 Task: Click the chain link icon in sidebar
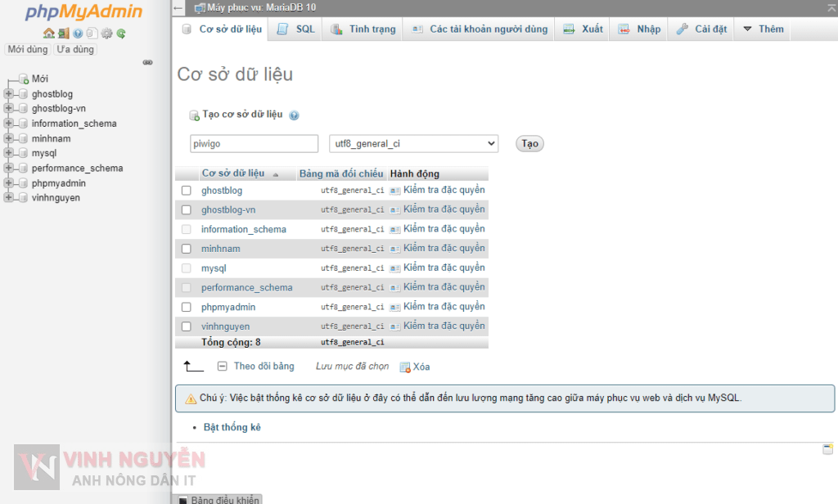[147, 62]
